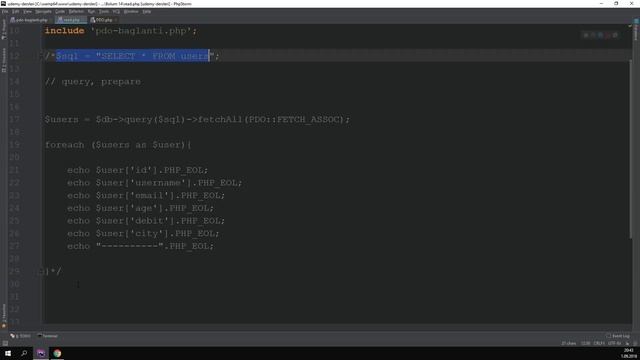Open the Structure tool window
Screen dimensions: 640x360
click(4, 60)
